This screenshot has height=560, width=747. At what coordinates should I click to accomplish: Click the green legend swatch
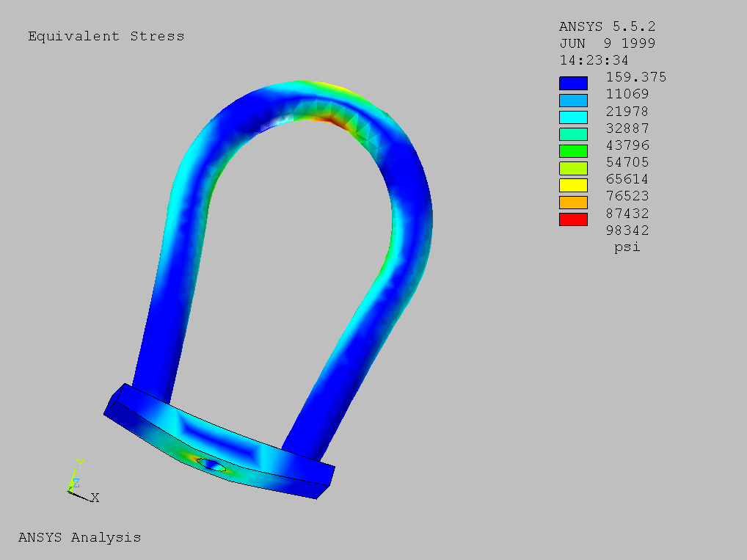click(573, 151)
